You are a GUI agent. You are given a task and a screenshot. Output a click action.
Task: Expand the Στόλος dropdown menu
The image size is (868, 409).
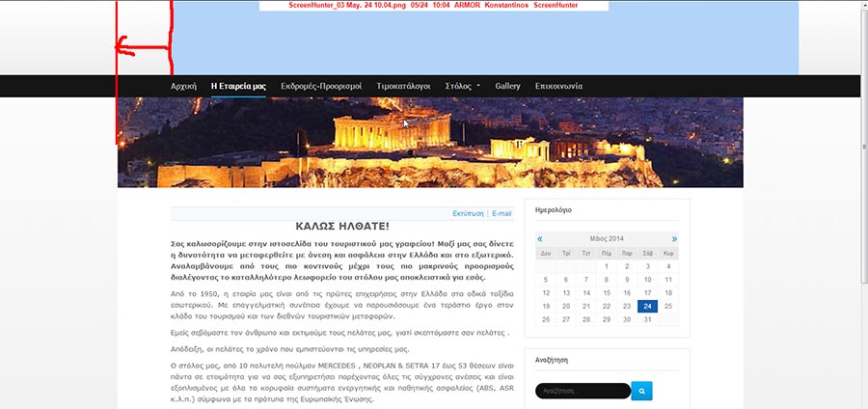[x=463, y=87]
